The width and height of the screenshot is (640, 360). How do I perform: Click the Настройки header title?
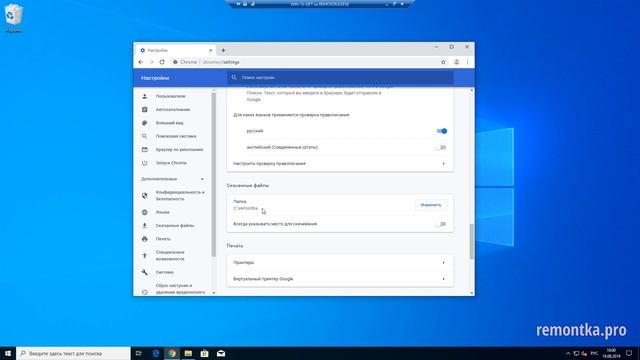[x=155, y=78]
